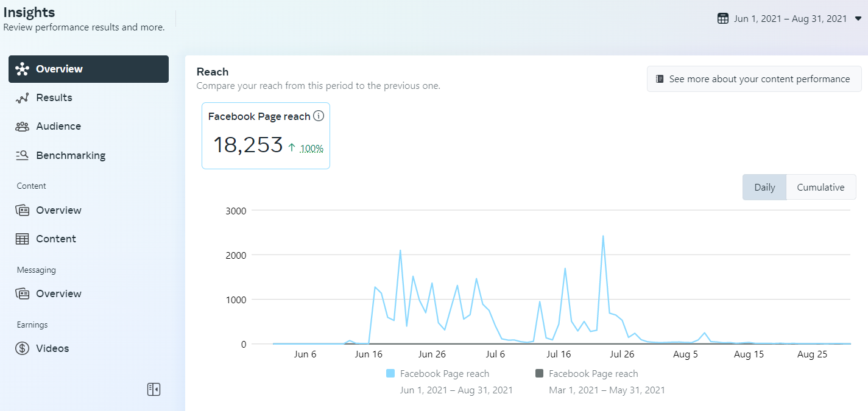Open the Content section Overview item
The height and width of the screenshot is (411, 868).
tap(58, 210)
